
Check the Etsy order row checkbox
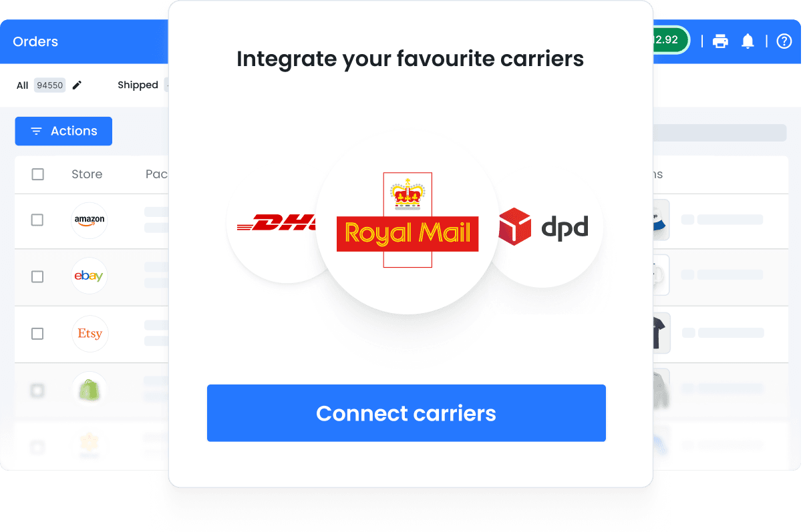(37, 333)
